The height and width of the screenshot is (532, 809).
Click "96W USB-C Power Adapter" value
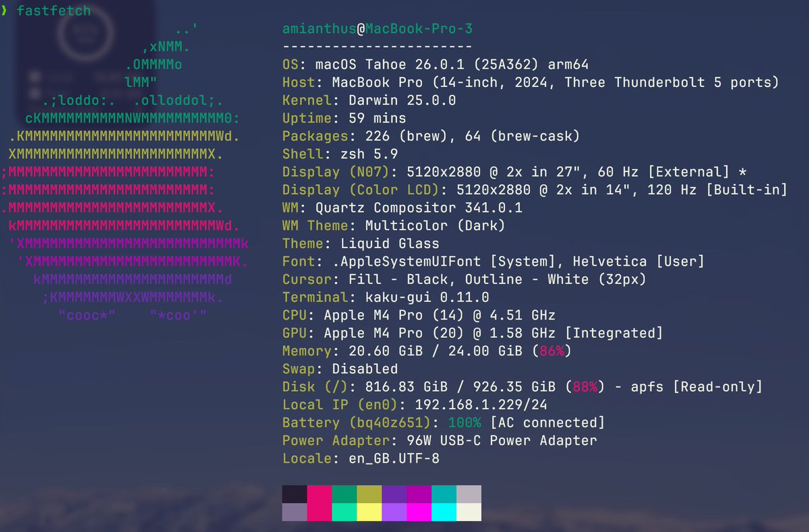(x=502, y=440)
